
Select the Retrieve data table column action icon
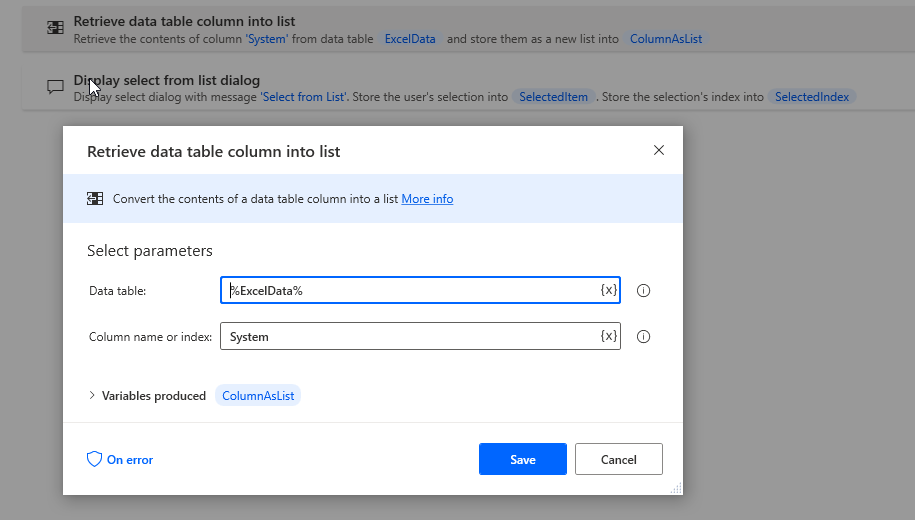click(x=56, y=29)
